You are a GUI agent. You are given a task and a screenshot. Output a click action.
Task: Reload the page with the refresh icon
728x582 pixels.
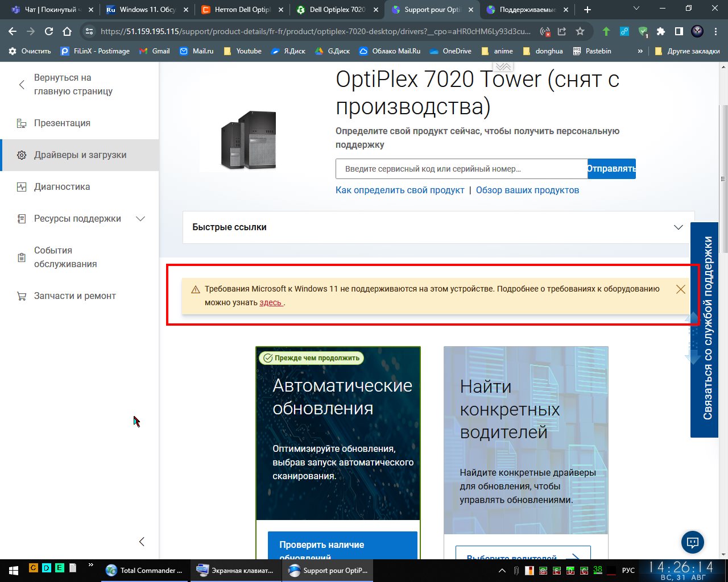[49, 32]
